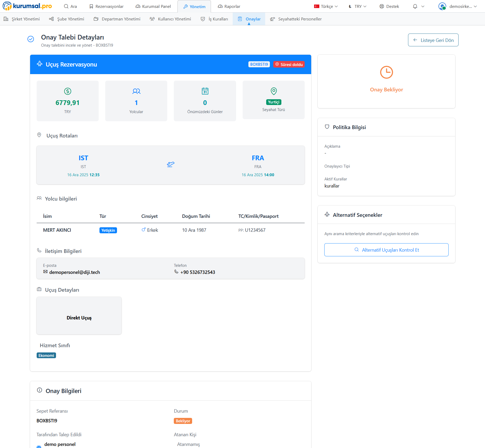The height and width of the screenshot is (448, 485).
Task: Click the people icon beside Yolcu bilgileri
Action: [x=39, y=198]
